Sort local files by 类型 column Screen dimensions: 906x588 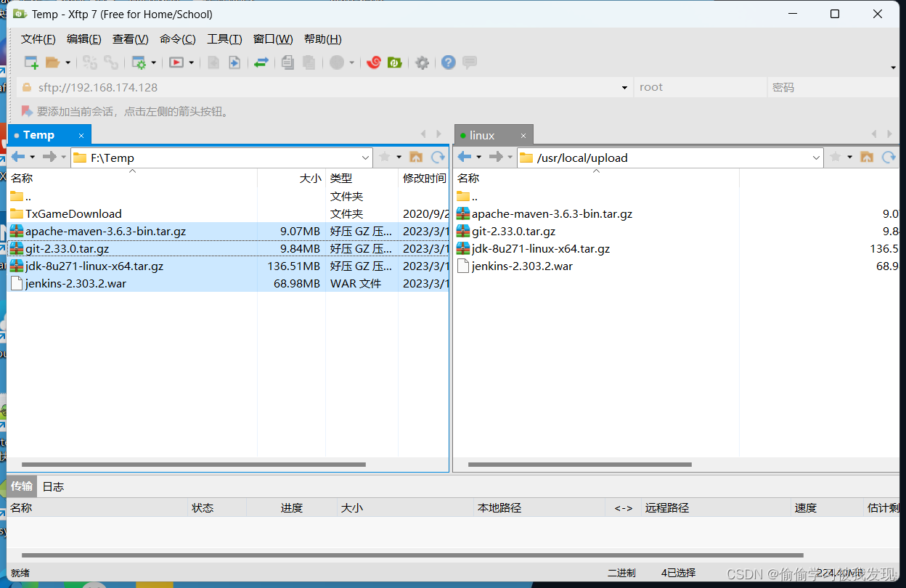[x=362, y=178]
